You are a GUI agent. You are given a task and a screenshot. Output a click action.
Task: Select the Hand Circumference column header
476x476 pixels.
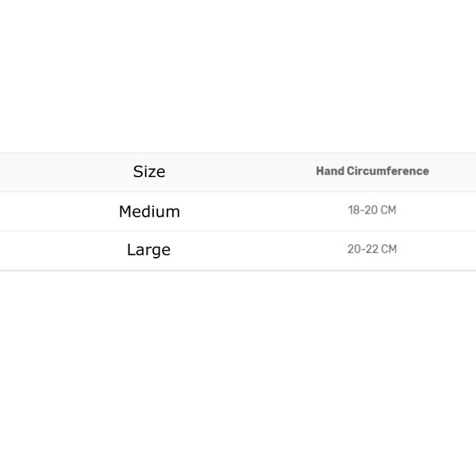tap(373, 171)
